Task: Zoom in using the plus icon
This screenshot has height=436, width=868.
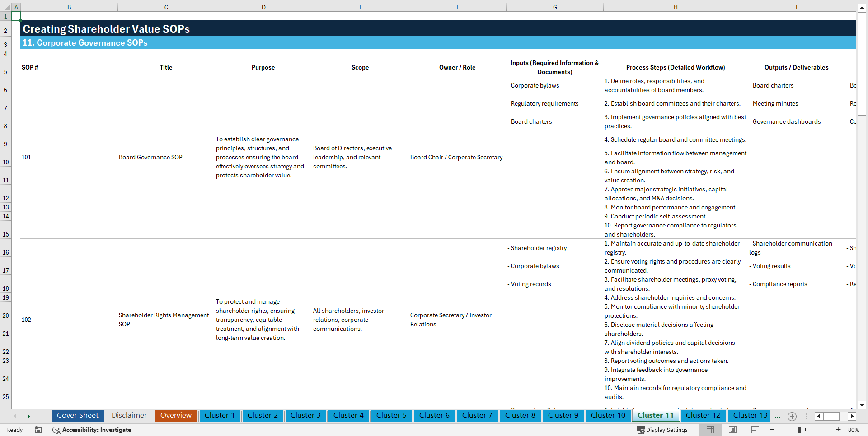Action: tap(838, 430)
